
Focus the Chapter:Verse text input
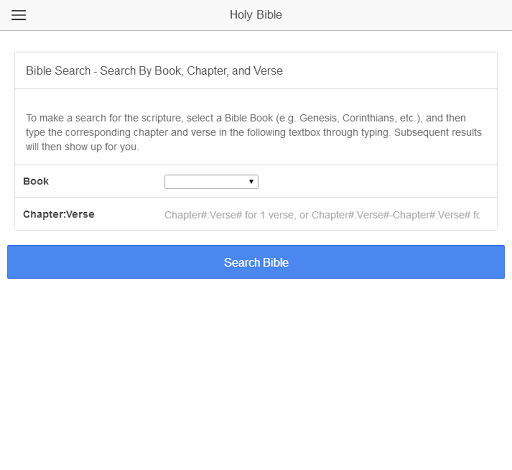[322, 215]
